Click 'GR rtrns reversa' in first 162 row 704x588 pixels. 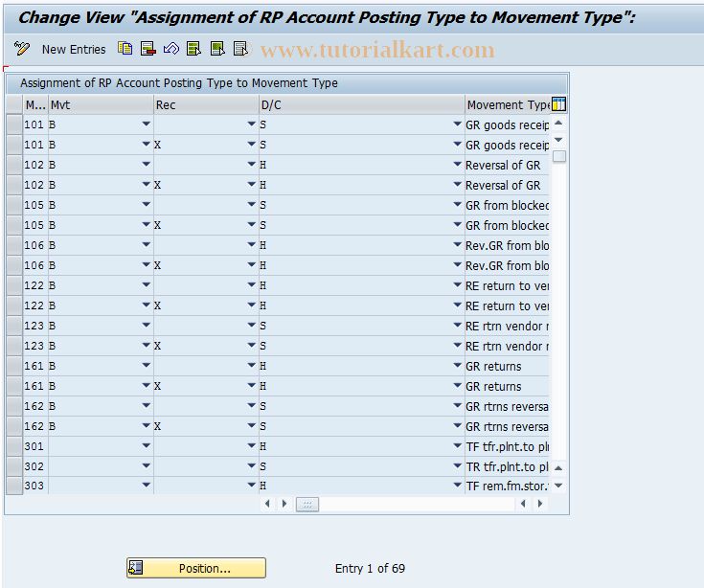tap(507, 407)
